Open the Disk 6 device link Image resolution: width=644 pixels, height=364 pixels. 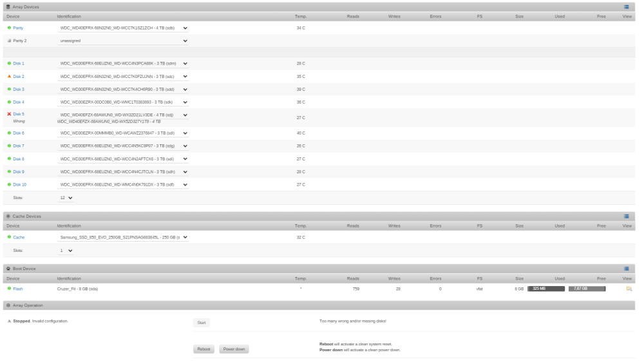[x=19, y=133]
